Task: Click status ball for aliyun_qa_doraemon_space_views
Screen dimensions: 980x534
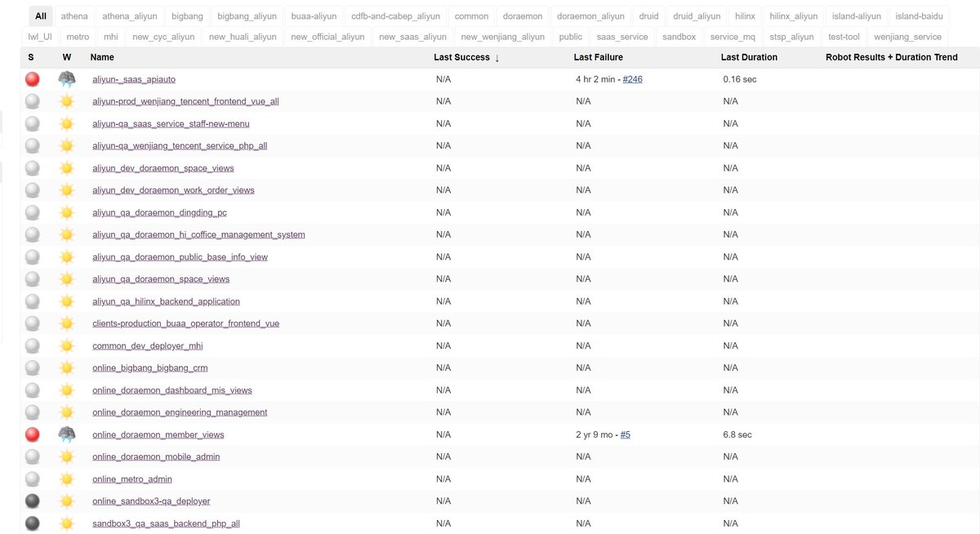Action: (33, 278)
